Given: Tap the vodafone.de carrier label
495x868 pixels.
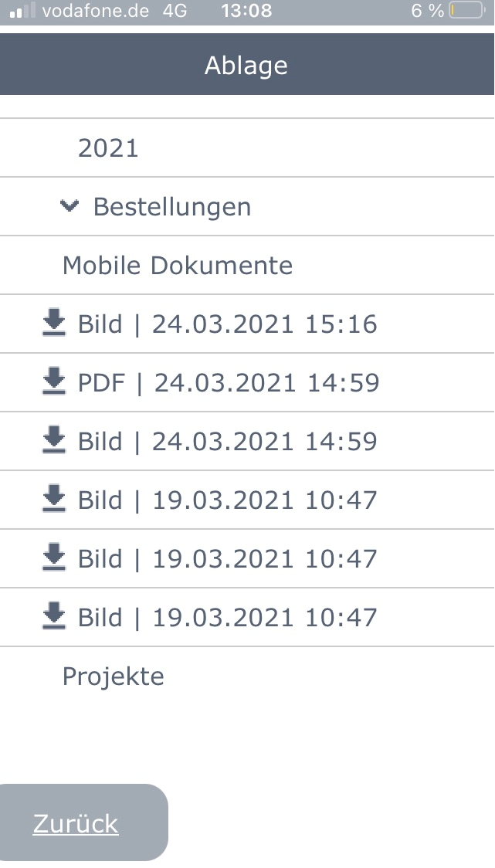Looking at the screenshot, I should [95, 11].
